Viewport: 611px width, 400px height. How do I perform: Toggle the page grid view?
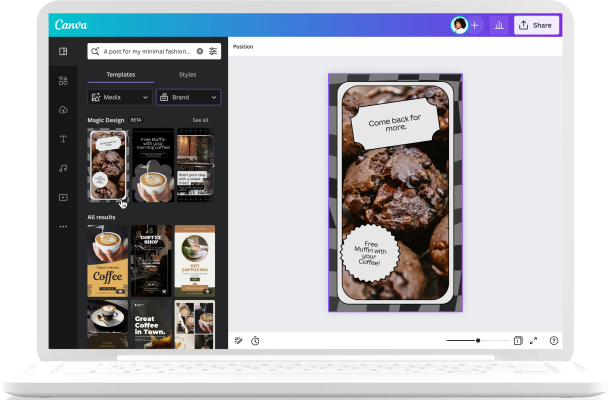518,341
